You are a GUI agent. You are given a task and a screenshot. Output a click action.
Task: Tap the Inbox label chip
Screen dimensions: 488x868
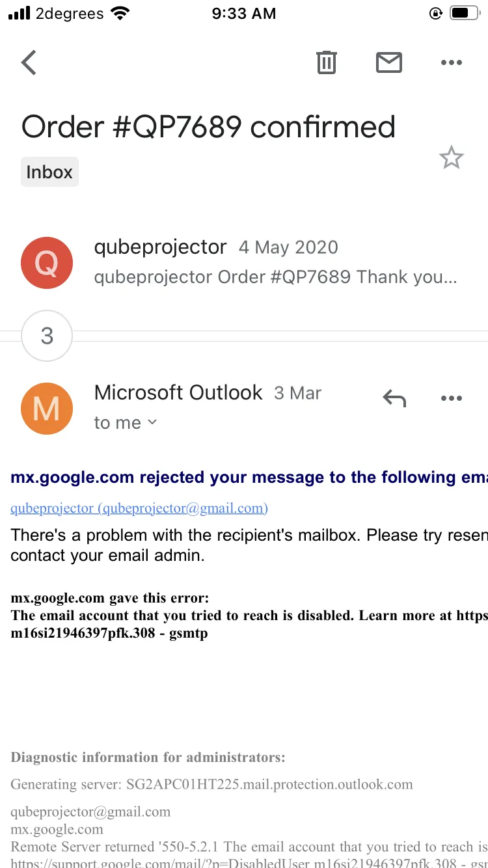point(49,172)
